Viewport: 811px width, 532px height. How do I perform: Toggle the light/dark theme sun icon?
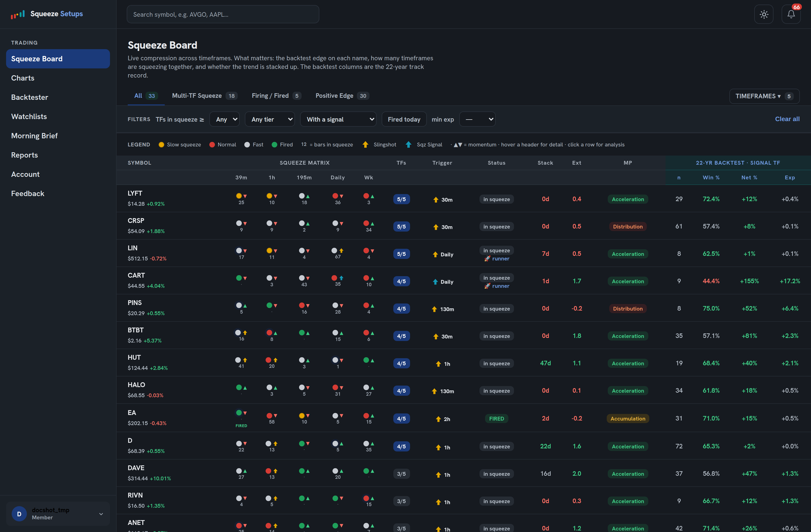pyautogui.click(x=764, y=14)
